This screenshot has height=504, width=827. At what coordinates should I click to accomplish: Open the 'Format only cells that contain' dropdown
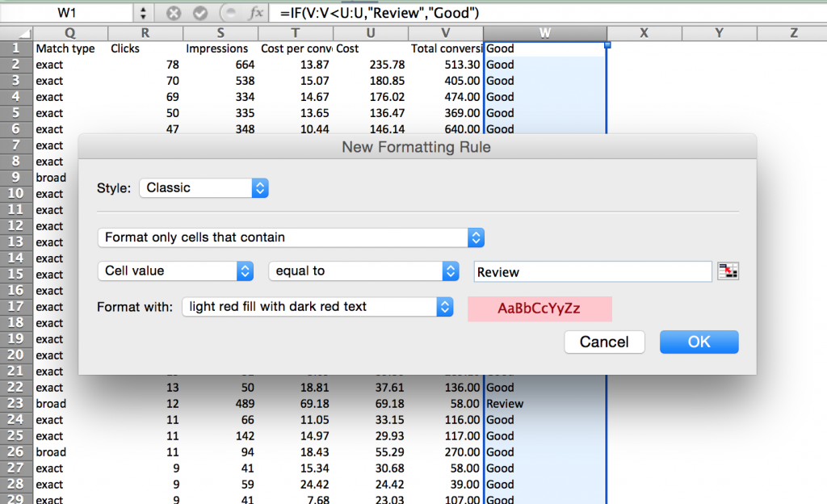pyautogui.click(x=291, y=237)
